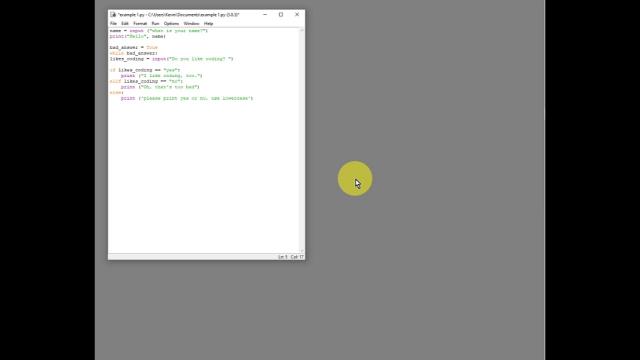The width and height of the screenshot is (640, 360).
Task: Click the IDLE Python icon in title bar
Action: pyautogui.click(x=113, y=14)
